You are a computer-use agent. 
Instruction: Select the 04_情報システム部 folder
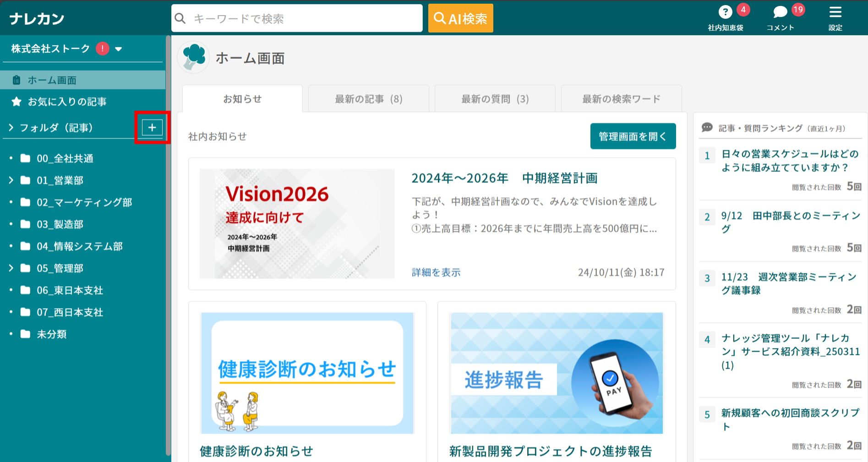pyautogui.click(x=80, y=246)
